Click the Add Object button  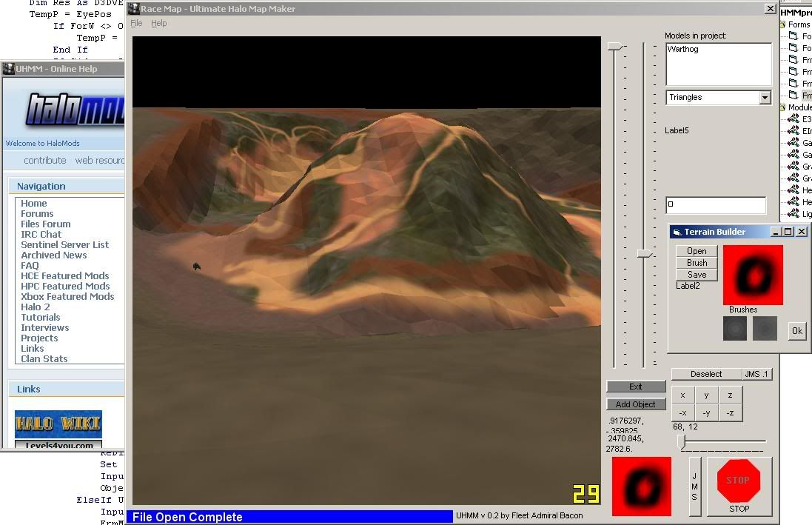coord(636,404)
